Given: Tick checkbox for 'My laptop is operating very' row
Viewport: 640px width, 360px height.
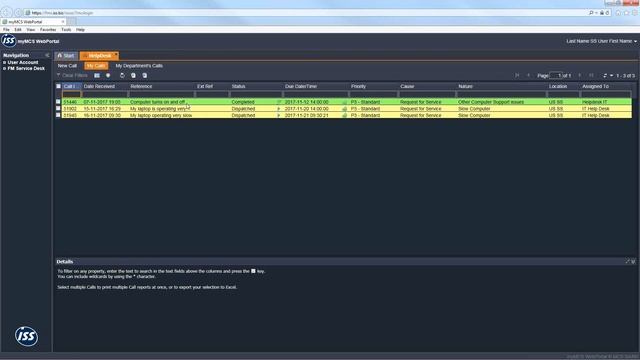Looking at the screenshot, I should [58, 109].
